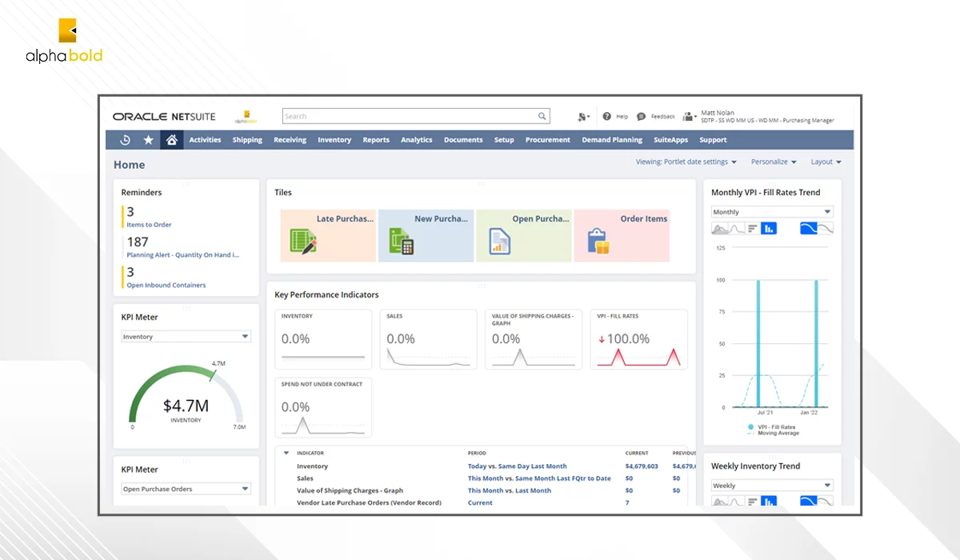
Task: Click the Help question mark icon
Action: [x=607, y=116]
